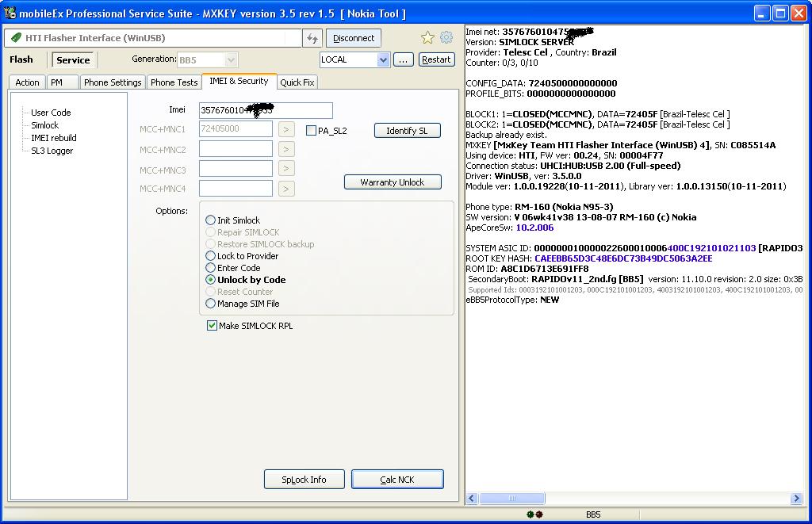The width and height of the screenshot is (812, 524).
Task: Select Restore SIMLOCK backup option
Action: (x=210, y=244)
